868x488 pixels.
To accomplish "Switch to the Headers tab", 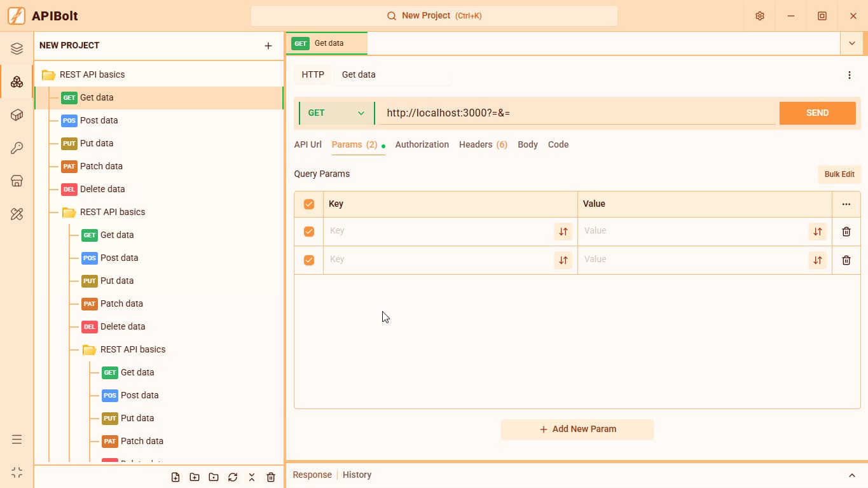I will tap(483, 144).
